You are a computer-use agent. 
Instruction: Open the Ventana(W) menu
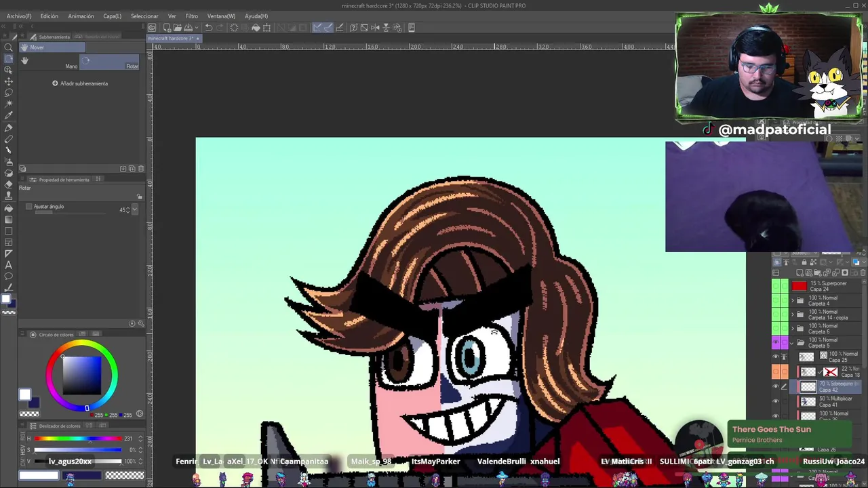(x=221, y=16)
